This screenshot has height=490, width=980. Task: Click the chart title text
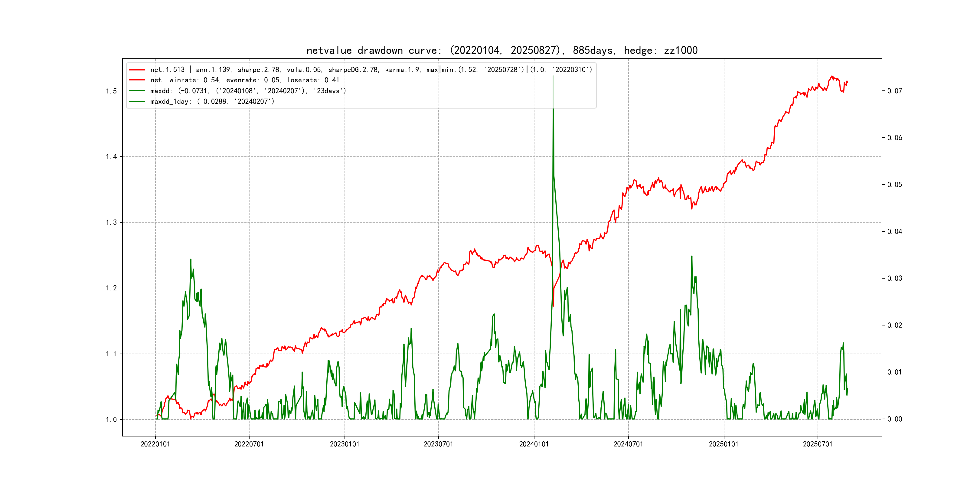(x=502, y=51)
